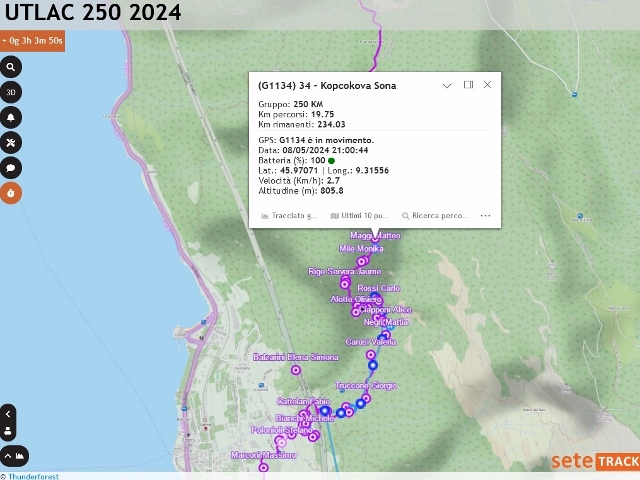Collapse the Kopcokova Sona popup chevron
The image size is (640, 480).
[x=447, y=85]
